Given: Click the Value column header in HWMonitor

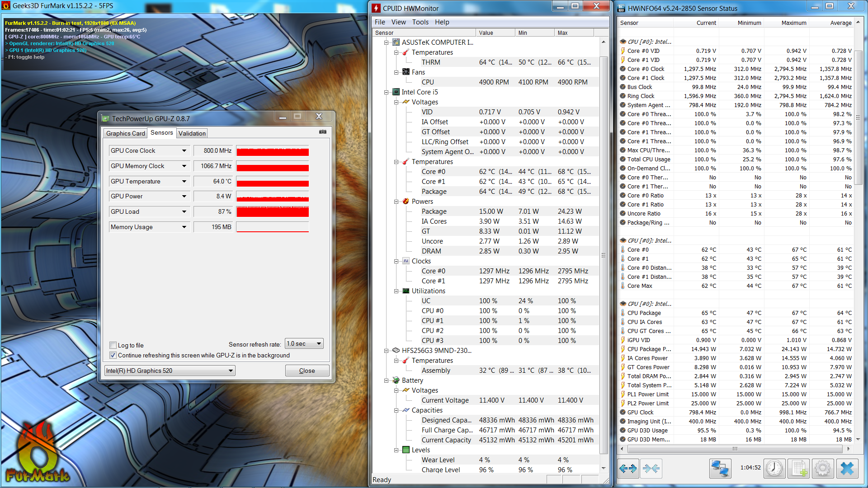Looking at the screenshot, I should pyautogui.click(x=495, y=33).
